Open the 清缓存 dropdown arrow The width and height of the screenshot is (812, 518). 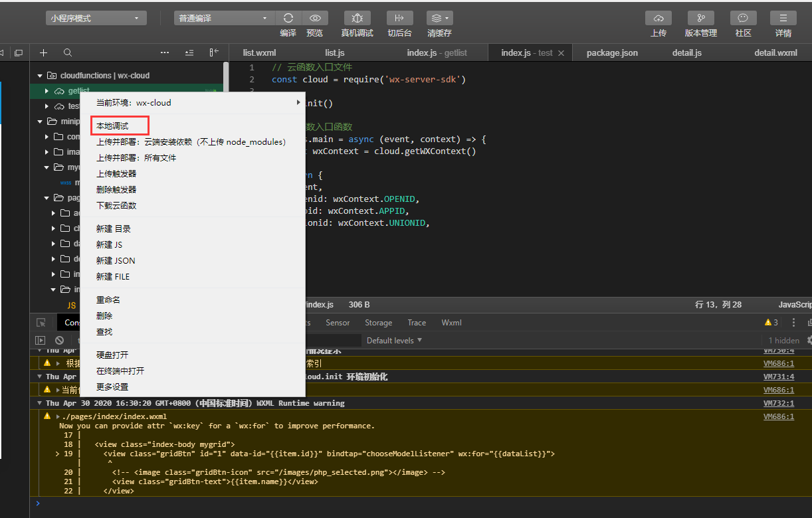(447, 18)
